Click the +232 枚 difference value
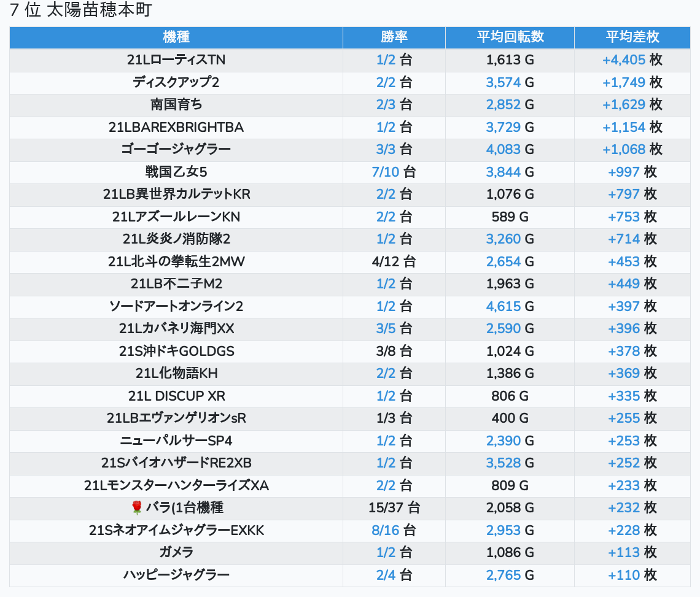 point(632,508)
